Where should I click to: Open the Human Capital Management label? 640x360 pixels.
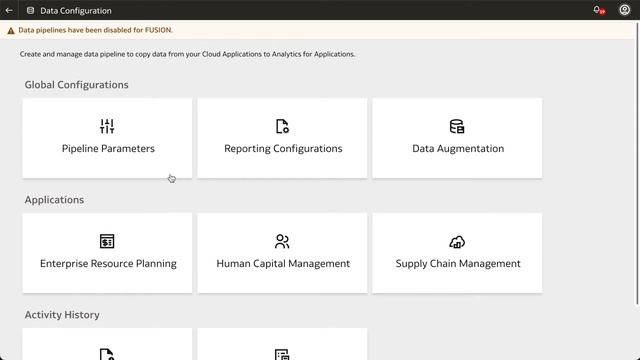[283, 264]
